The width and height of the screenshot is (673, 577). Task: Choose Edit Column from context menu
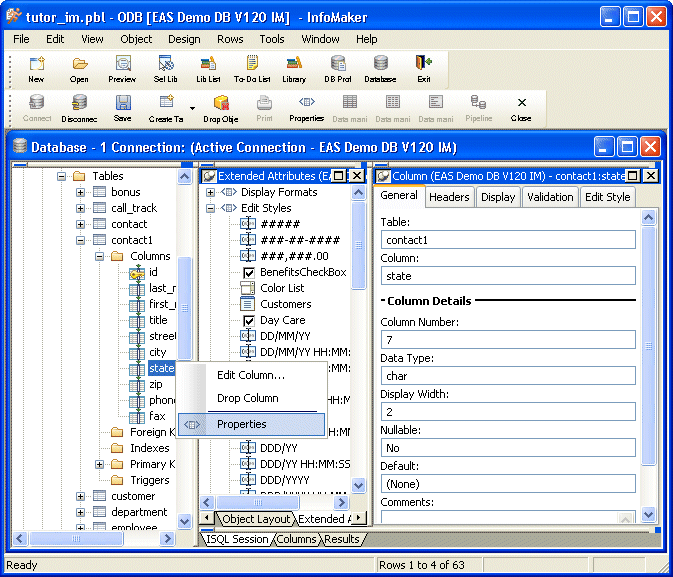(251, 375)
